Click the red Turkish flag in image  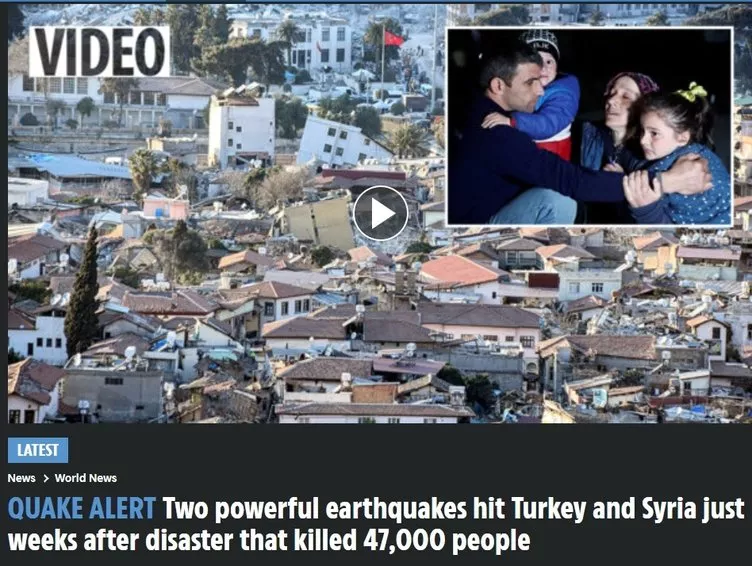point(394,38)
